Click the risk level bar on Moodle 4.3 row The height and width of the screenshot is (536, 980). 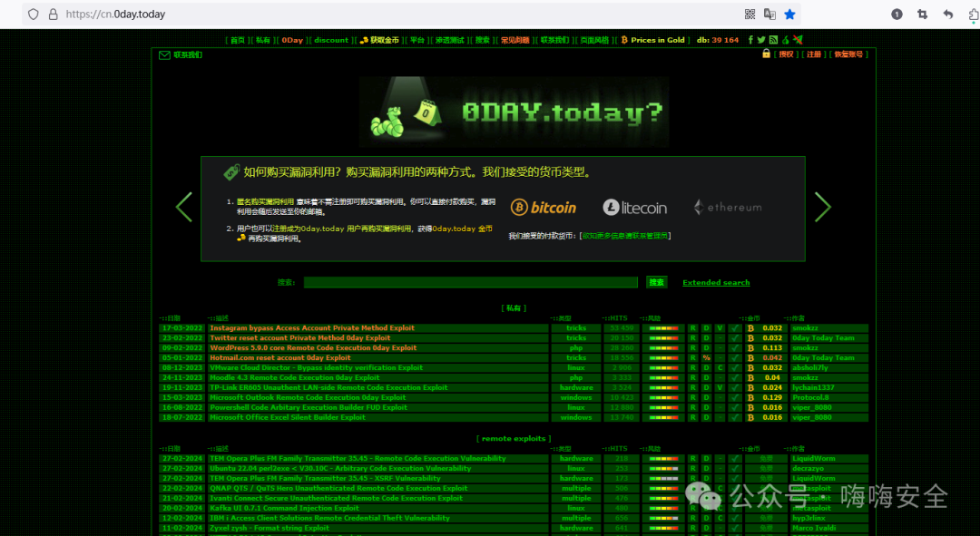point(663,378)
